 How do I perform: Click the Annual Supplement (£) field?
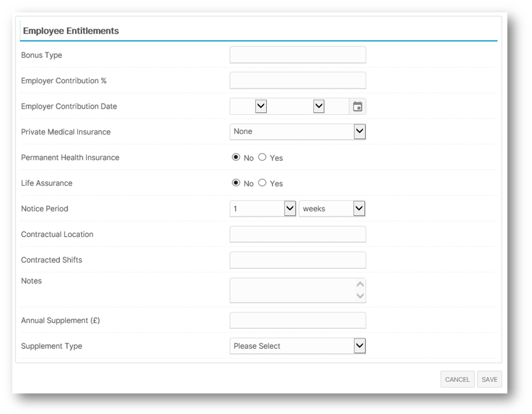(297, 320)
